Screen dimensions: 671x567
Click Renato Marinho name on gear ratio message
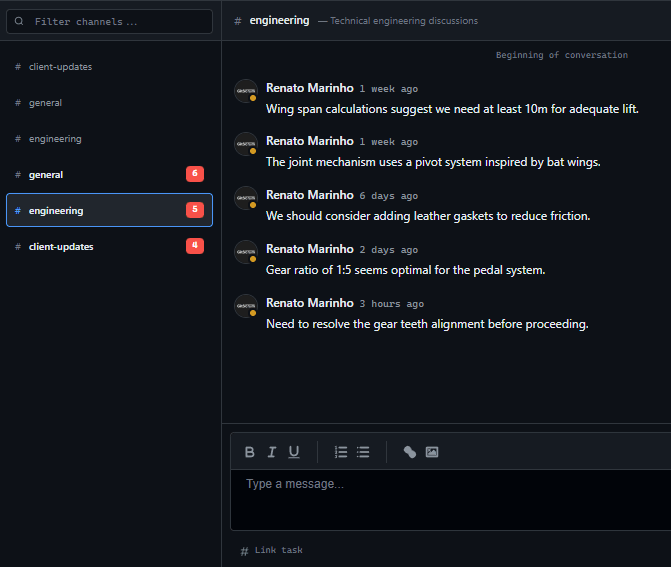(310, 249)
